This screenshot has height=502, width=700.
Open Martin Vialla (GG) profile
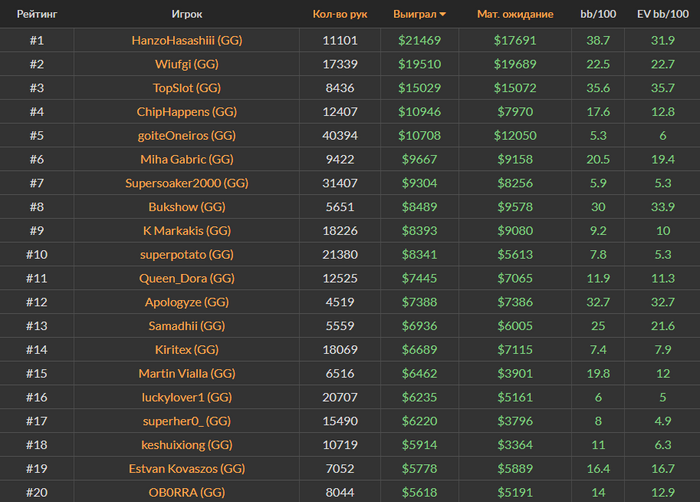click(x=187, y=374)
